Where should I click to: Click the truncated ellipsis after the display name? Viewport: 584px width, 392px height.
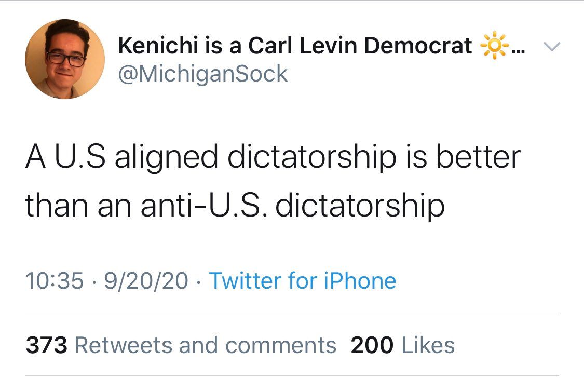point(518,50)
